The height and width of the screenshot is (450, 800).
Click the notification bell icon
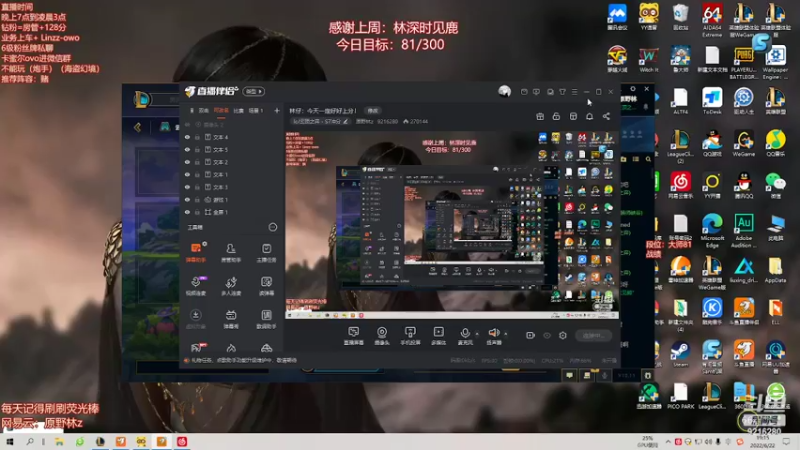pos(589,116)
